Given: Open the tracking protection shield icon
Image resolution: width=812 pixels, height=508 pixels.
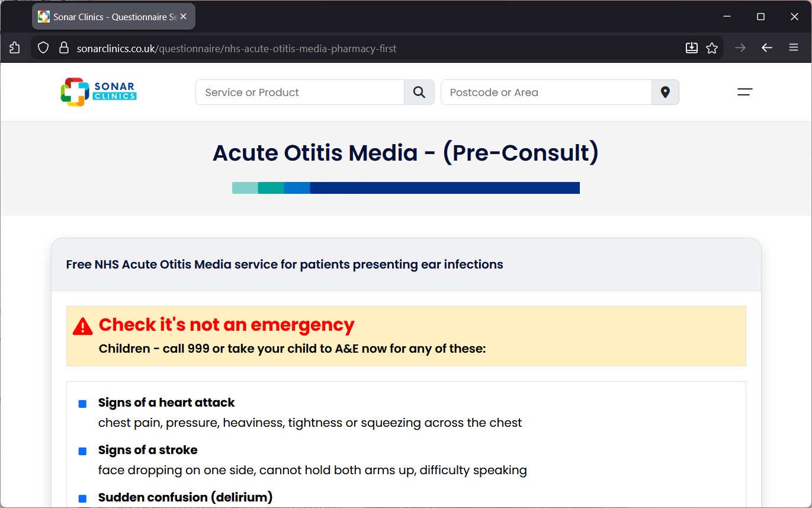Looking at the screenshot, I should (43, 48).
